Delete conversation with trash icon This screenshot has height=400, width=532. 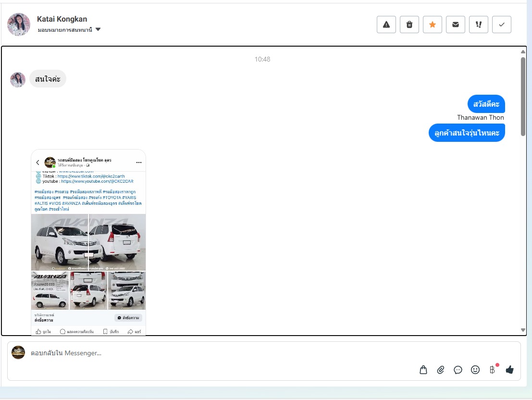click(409, 25)
